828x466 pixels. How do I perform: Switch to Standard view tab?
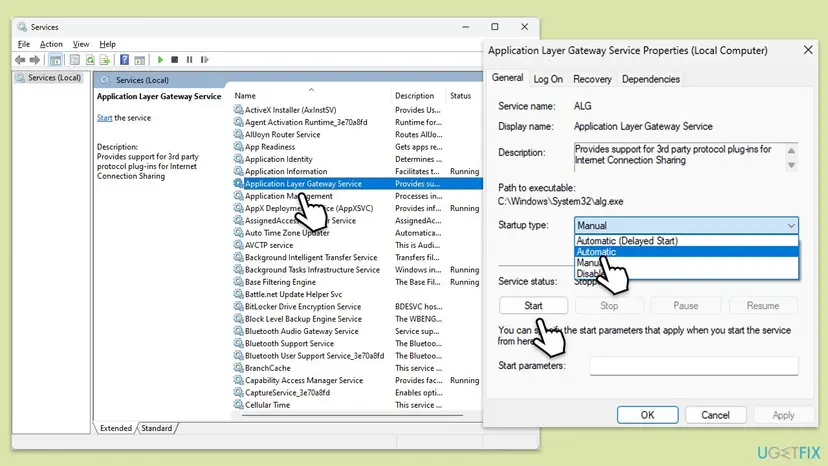157,428
